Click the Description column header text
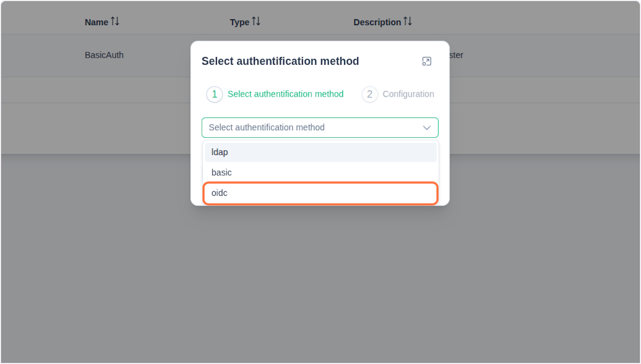641x364 pixels. 377,22
